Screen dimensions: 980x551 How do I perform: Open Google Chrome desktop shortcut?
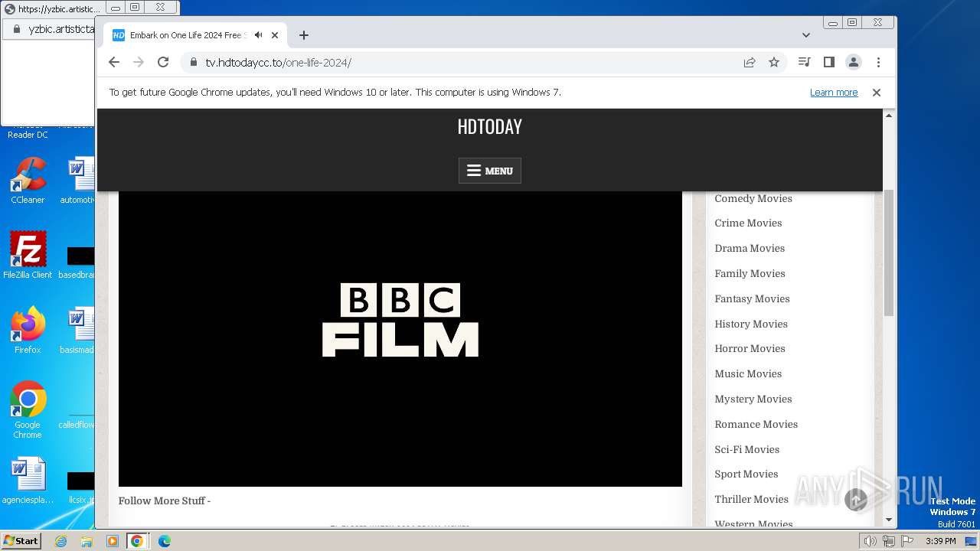pos(28,409)
